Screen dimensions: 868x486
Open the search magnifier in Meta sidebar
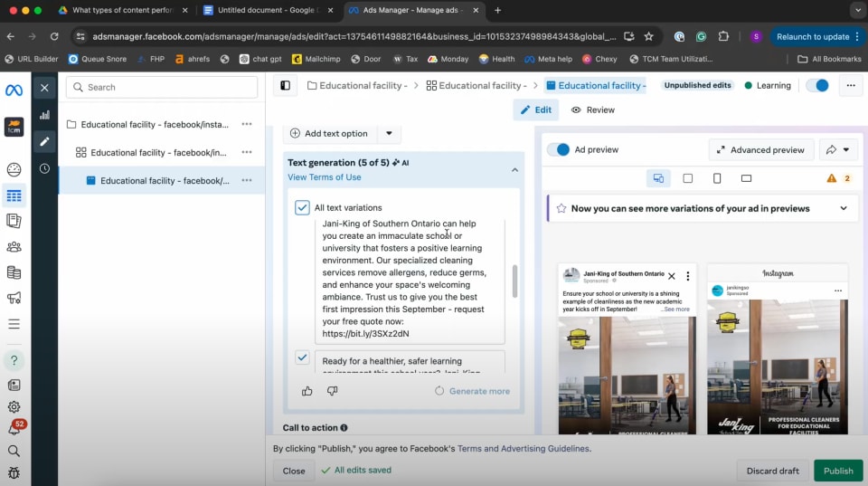point(14,451)
